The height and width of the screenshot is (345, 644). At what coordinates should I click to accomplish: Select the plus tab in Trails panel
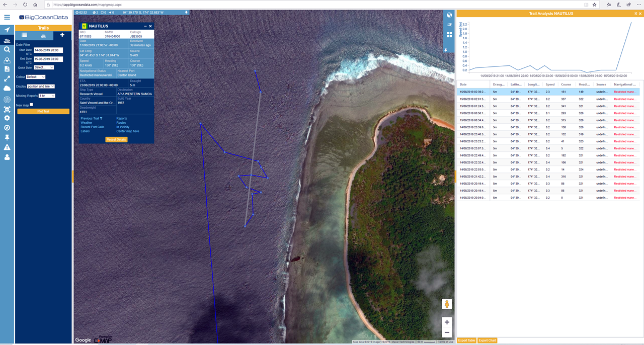[62, 35]
